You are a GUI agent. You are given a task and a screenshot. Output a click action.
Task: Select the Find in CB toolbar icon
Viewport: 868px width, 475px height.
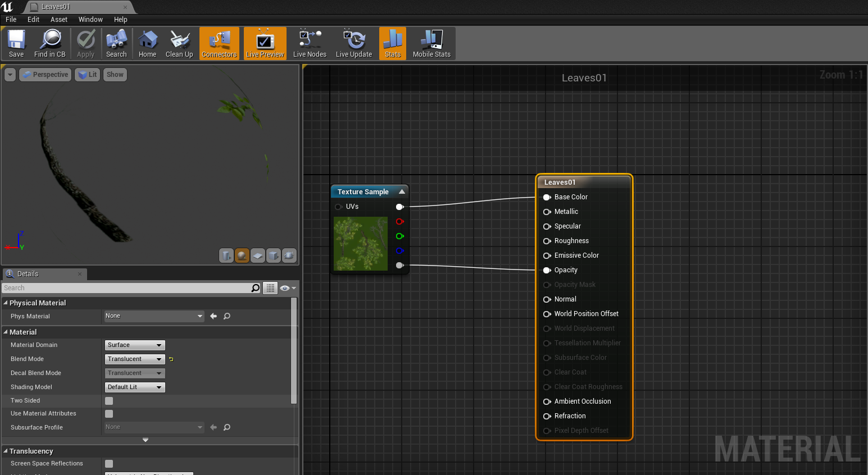[50, 43]
